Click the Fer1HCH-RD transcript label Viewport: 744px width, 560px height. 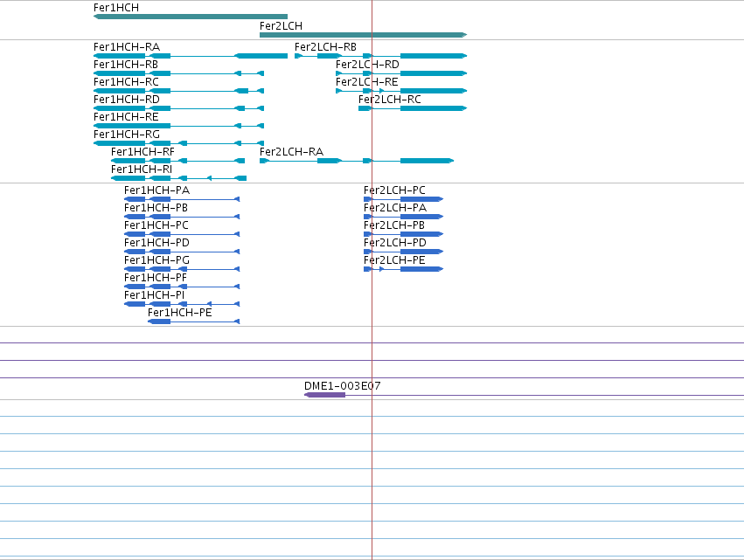pos(127,100)
